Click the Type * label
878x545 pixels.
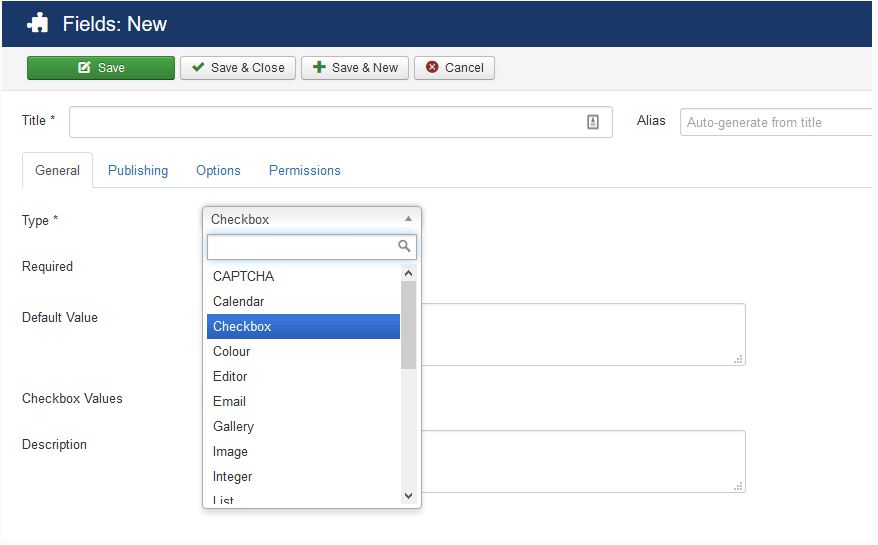click(x=40, y=220)
